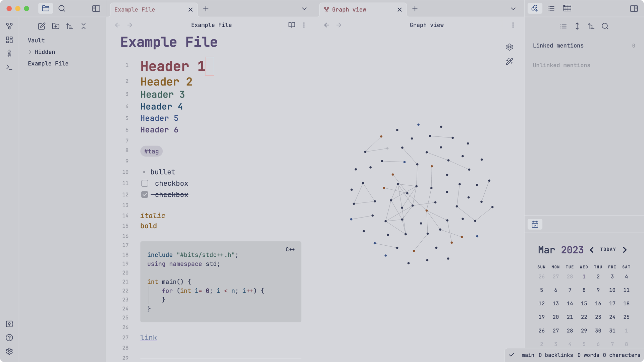The image size is (644, 362).
Task: Open tab list dropdown in editor pane
Action: 304,9
